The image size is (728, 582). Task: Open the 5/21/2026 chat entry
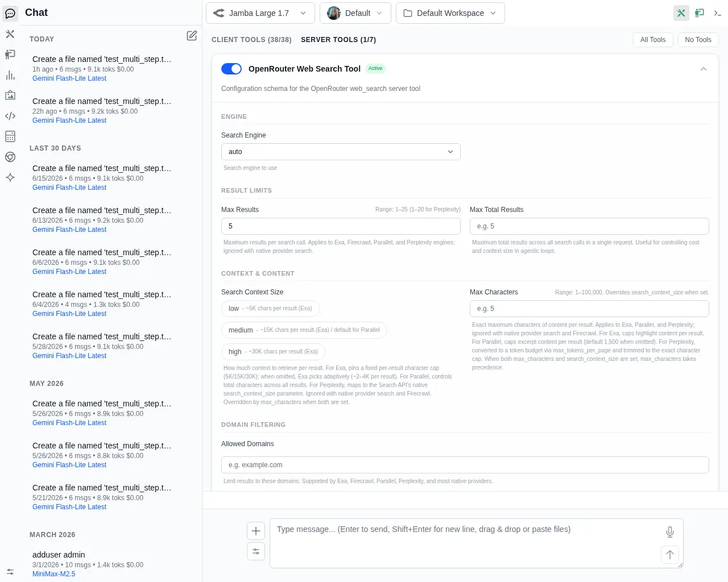point(102,497)
